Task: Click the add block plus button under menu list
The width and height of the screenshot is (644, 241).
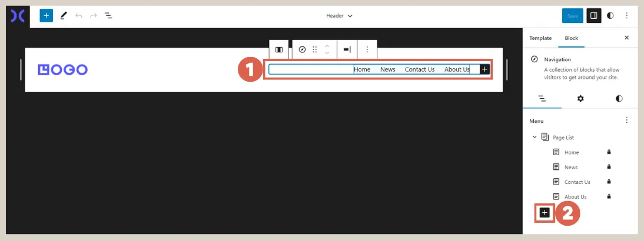Action: click(545, 213)
